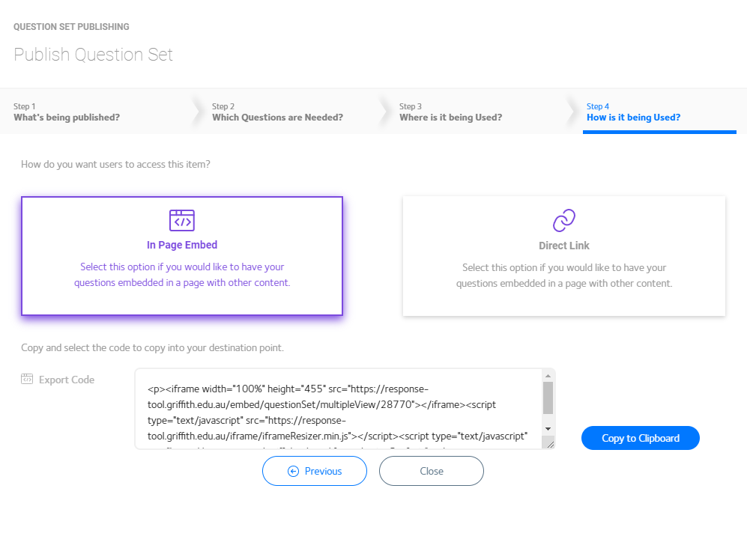The image size is (747, 560).
Task: Click the code box scrollbar thumb
Action: 548,398
